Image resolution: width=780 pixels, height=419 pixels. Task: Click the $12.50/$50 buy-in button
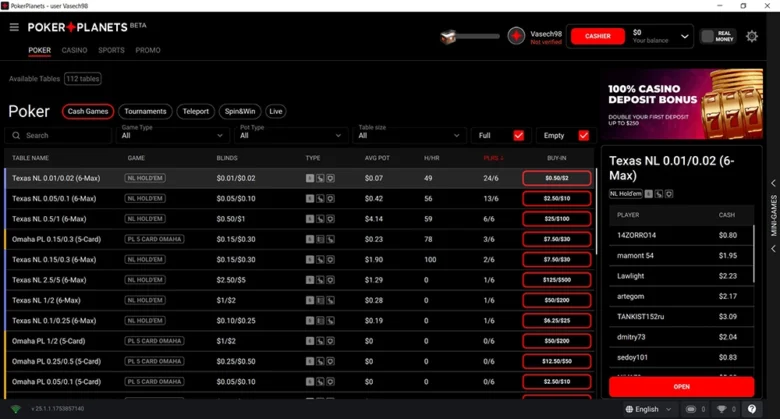pos(557,362)
